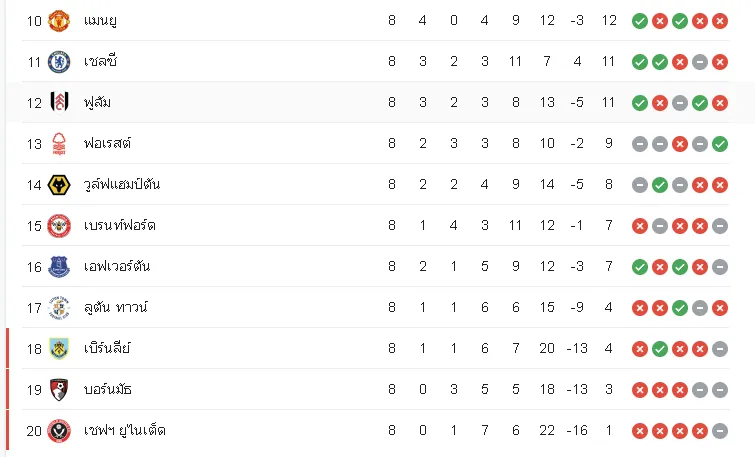The image size is (755, 457).
Task: Click Burnley's green win form indicator
Action: (660, 349)
